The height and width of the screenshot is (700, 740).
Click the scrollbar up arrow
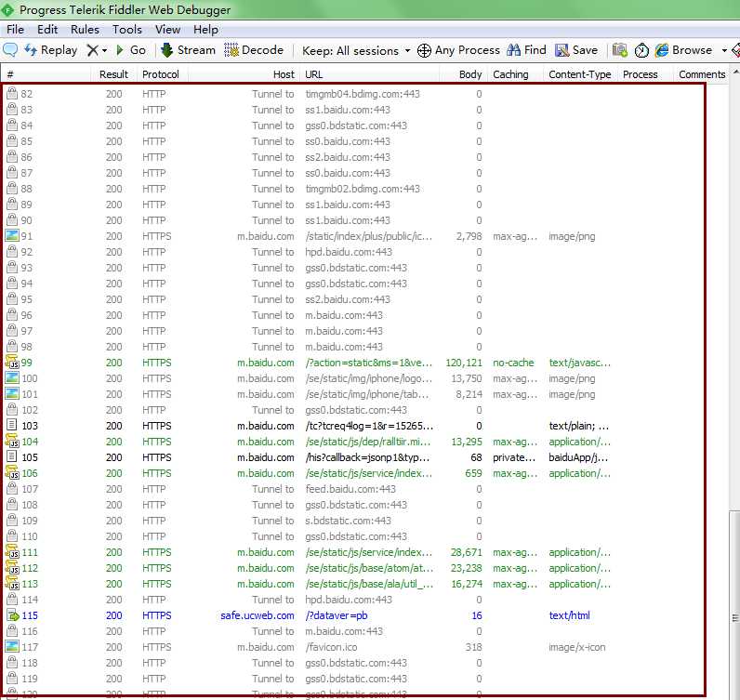click(x=734, y=72)
